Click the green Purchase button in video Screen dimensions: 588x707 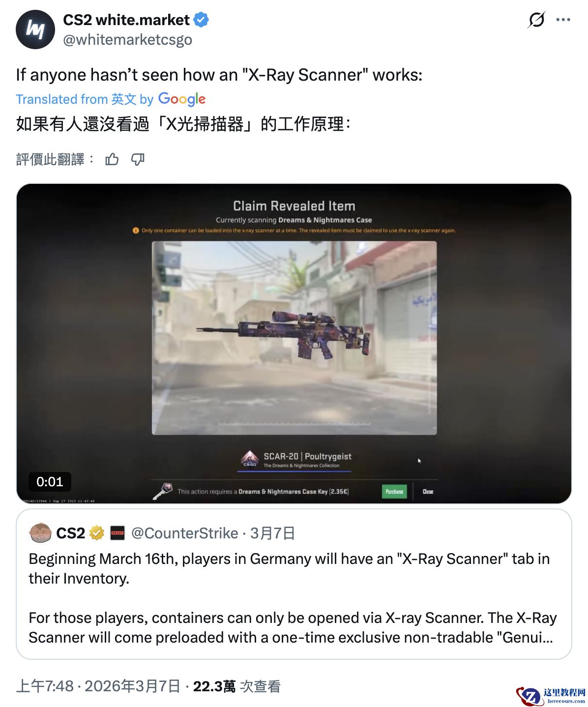pyautogui.click(x=394, y=492)
